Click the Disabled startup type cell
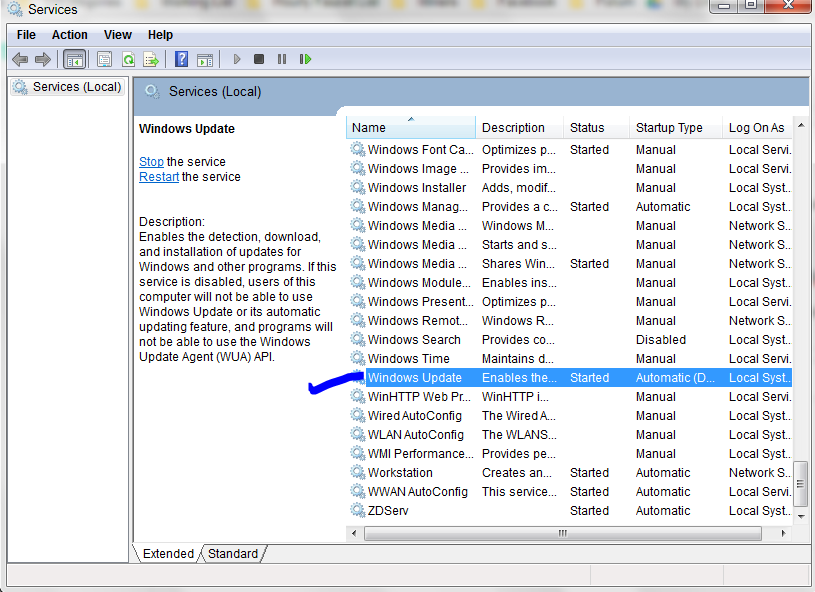815x592 pixels. point(661,339)
